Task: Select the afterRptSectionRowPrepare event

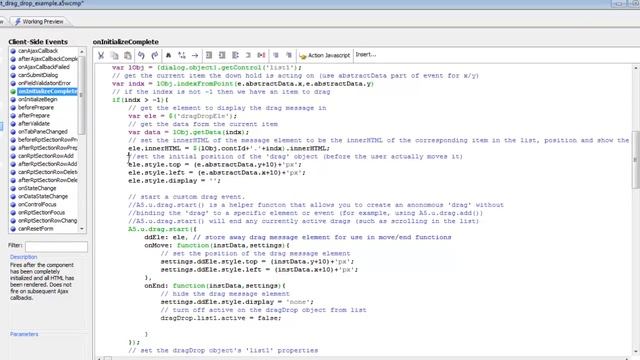Action: 48,148
